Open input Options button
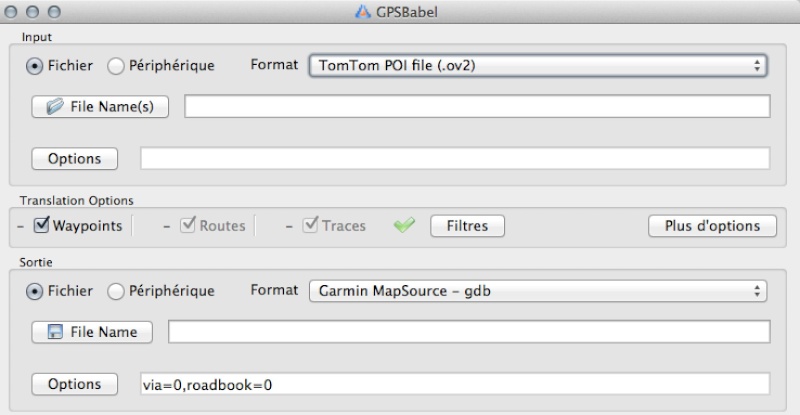Screen dimensions: 800x415 click(x=74, y=159)
